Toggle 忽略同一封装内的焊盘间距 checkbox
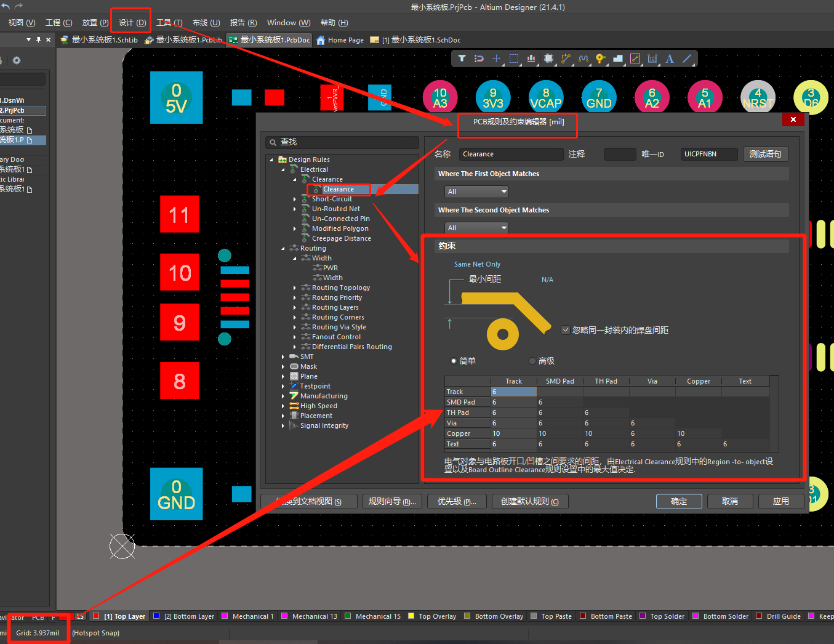The height and width of the screenshot is (644, 834). pyautogui.click(x=566, y=330)
